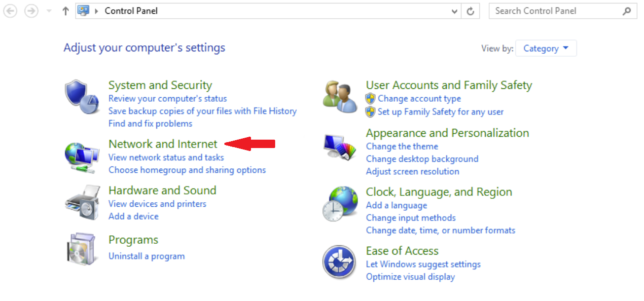
Task: Open Let Windows suggest settings link
Action: [423, 264]
